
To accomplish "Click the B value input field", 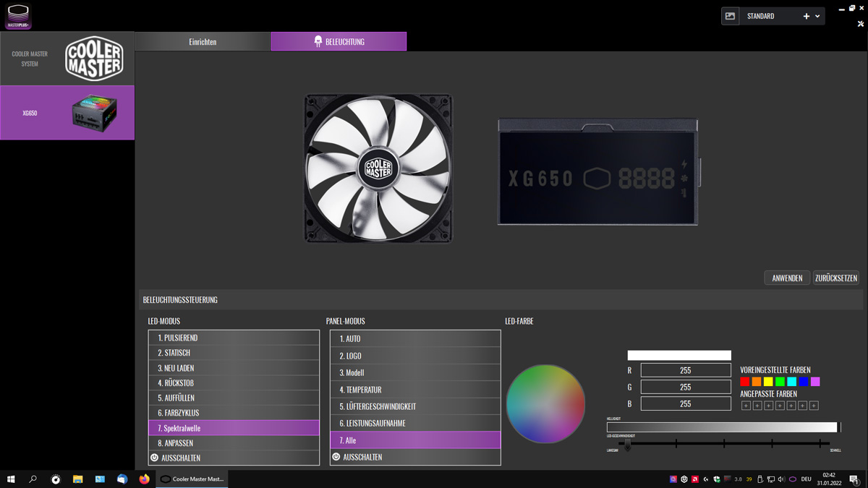I will 686,404.
